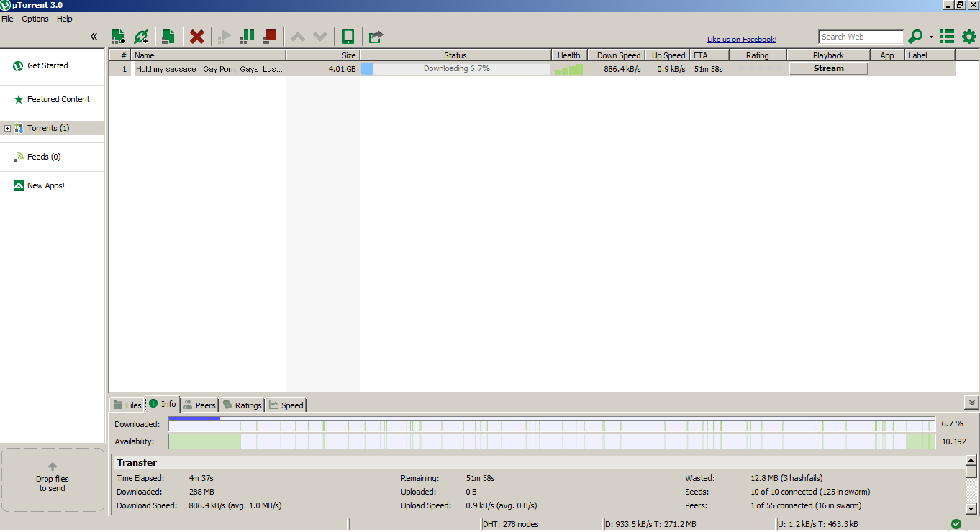Screen dimensions: 980x532
Task: Click the Stream button in the Playback column
Action: (x=828, y=68)
